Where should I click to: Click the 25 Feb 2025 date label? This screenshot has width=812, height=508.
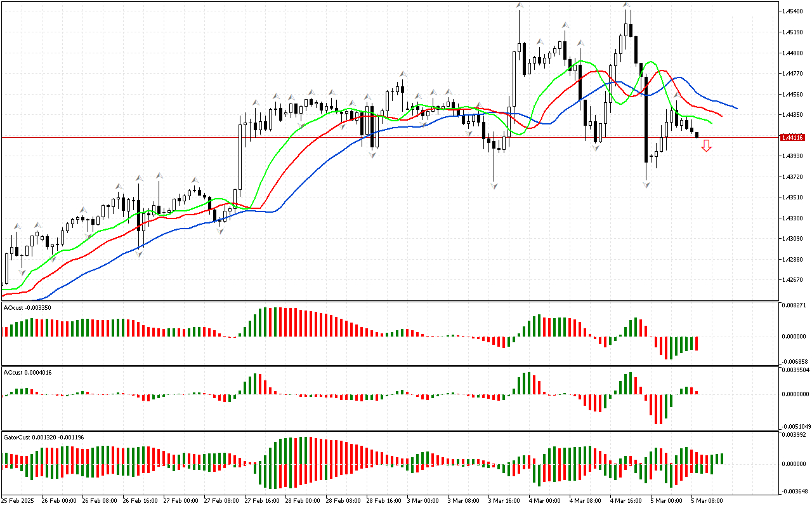pyautogui.click(x=18, y=501)
